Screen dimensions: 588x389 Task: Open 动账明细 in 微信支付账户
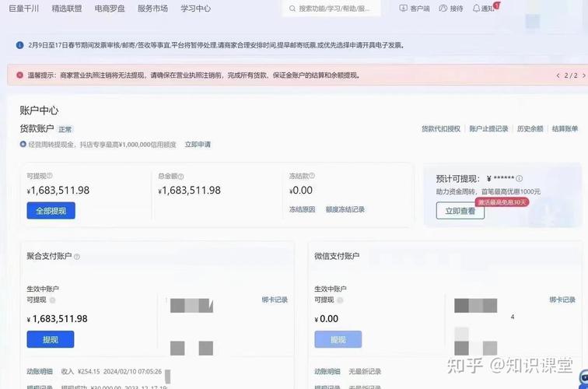coord(327,371)
